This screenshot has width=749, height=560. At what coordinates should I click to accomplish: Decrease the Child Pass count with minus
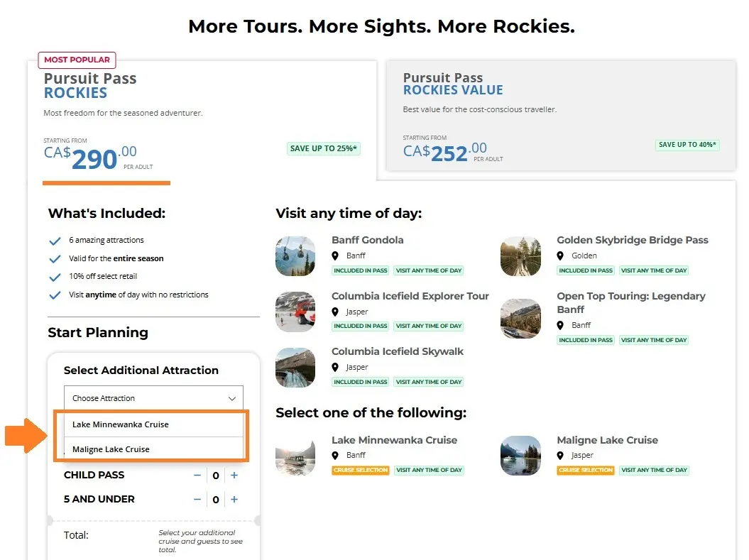point(197,476)
